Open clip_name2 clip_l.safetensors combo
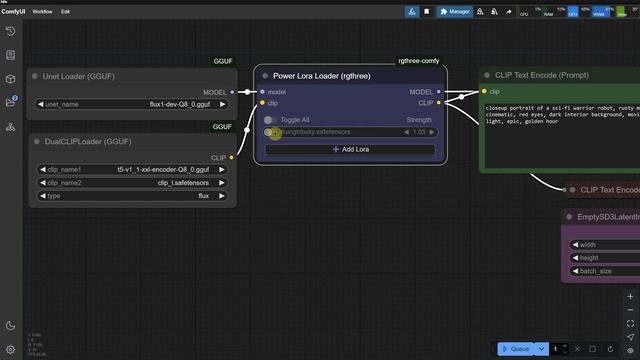 click(x=132, y=183)
